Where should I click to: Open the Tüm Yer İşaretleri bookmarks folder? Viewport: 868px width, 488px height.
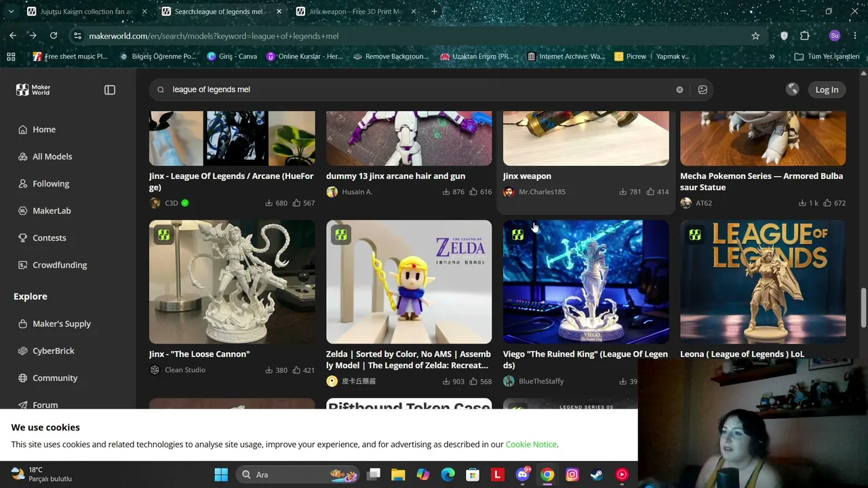pyautogui.click(x=827, y=56)
